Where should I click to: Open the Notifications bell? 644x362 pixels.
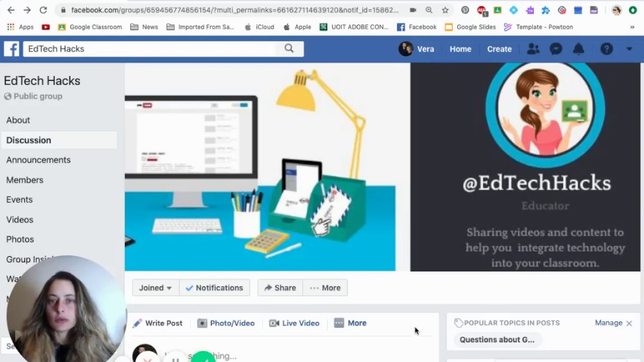click(x=579, y=49)
